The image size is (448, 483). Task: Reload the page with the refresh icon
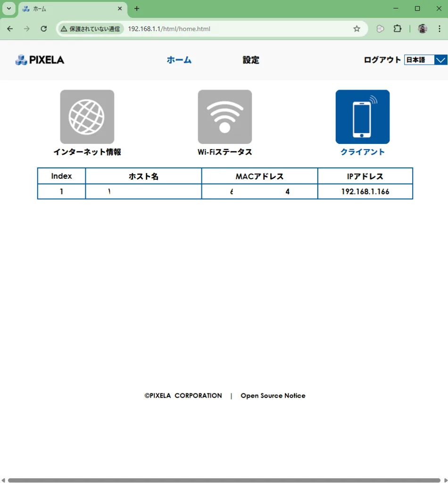click(x=44, y=29)
